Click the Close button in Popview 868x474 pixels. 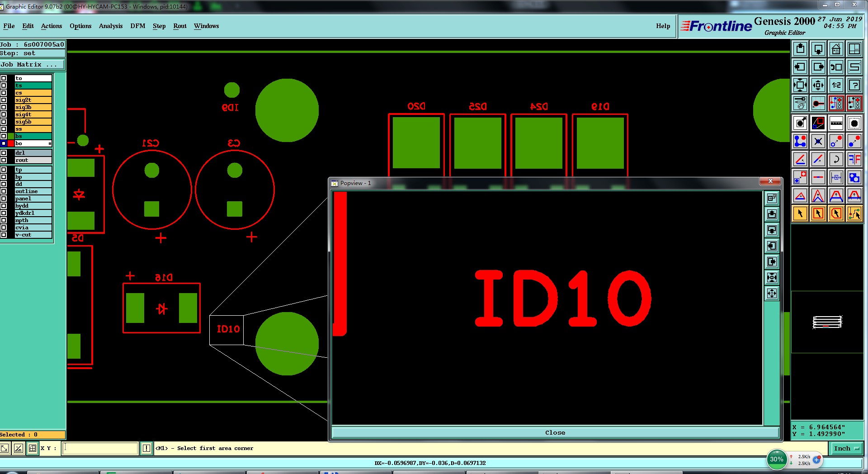(555, 432)
